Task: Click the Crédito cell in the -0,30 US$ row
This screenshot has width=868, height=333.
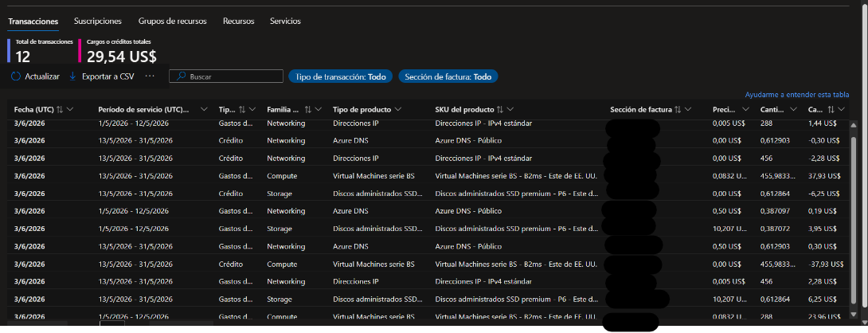Action: click(x=231, y=141)
